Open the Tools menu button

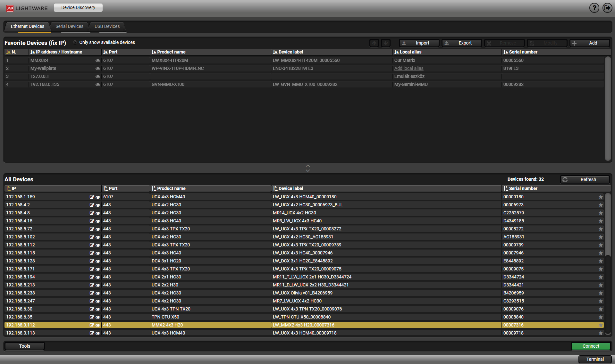(x=25, y=346)
